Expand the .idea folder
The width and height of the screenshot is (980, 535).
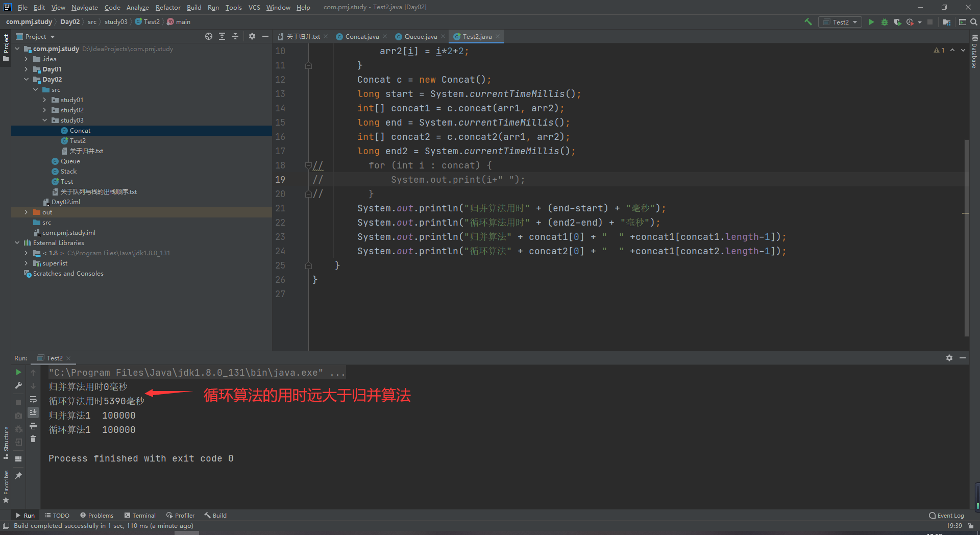pos(26,59)
